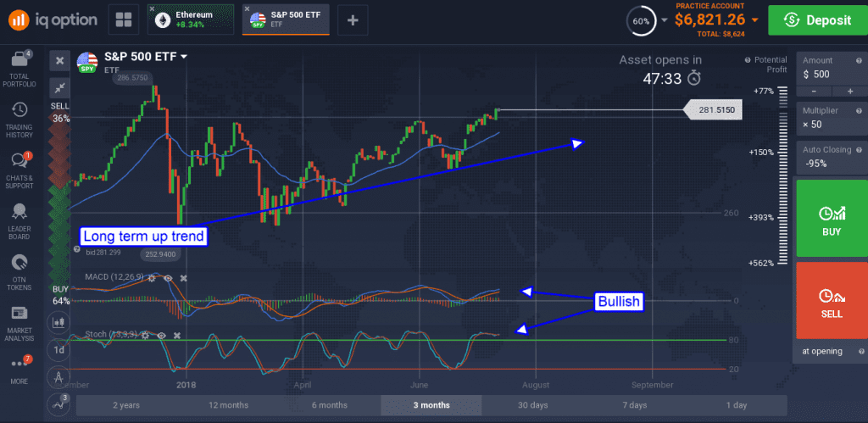The width and height of the screenshot is (868, 423).
Task: Open Market Analysis panel
Action: tap(19, 323)
